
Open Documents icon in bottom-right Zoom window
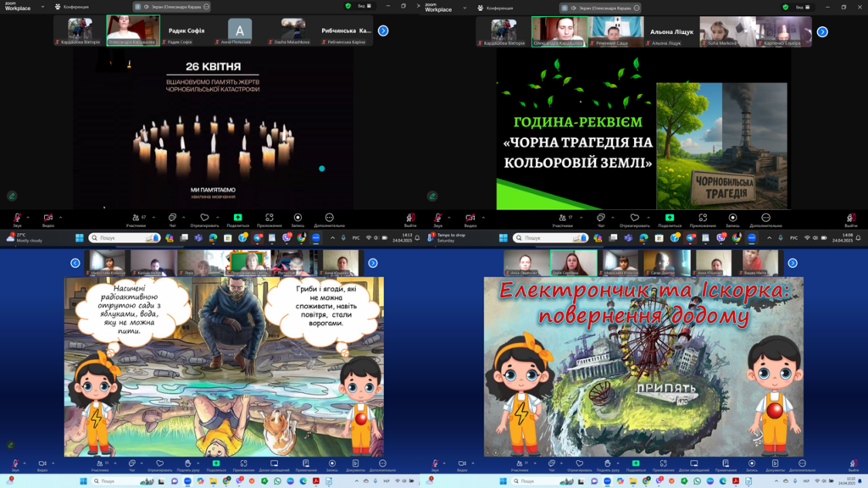775,465
